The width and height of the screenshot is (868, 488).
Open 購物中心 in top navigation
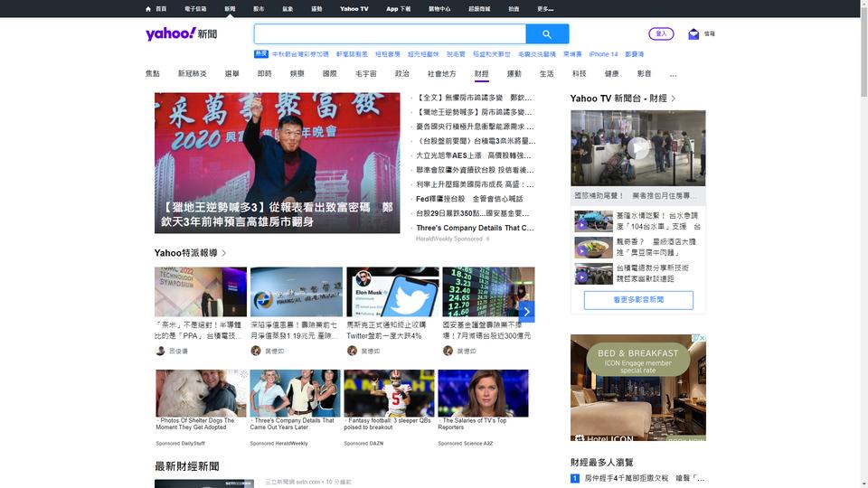(x=439, y=9)
